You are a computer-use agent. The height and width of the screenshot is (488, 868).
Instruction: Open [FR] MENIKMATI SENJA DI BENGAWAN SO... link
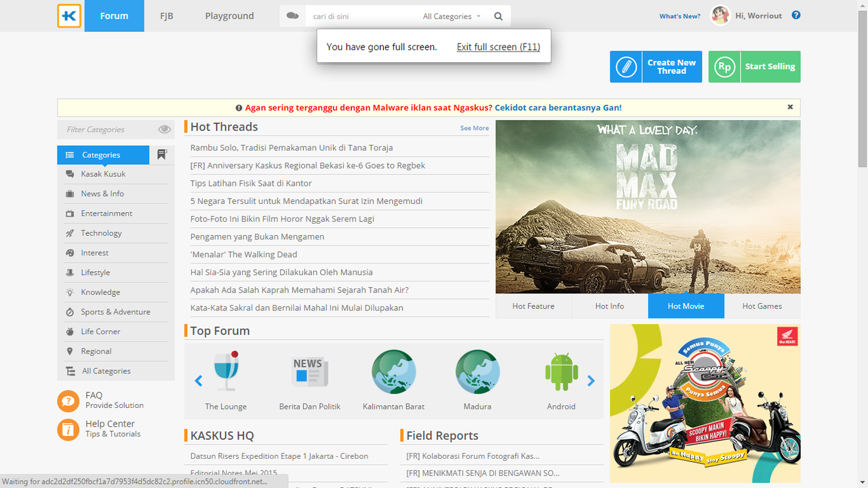[483, 473]
